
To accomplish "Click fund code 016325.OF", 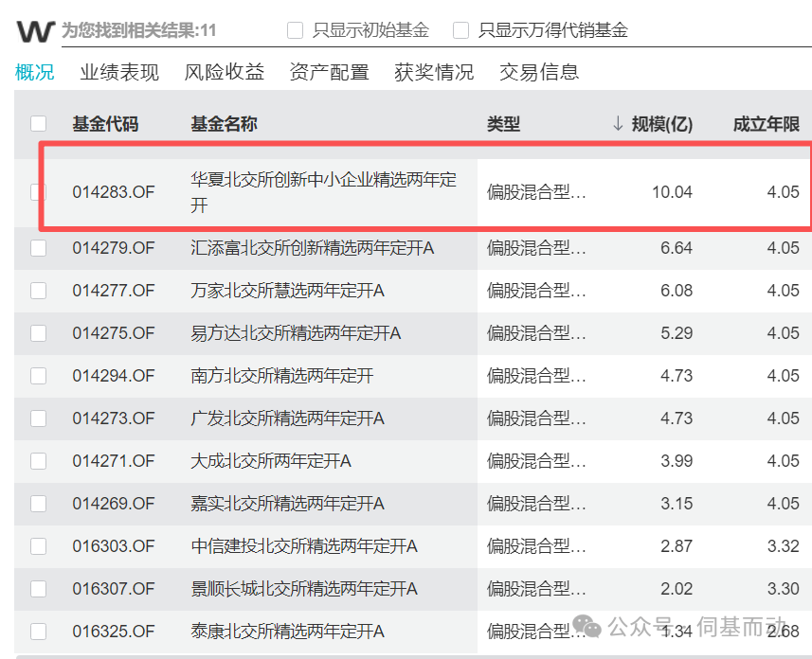I will coord(114,631).
